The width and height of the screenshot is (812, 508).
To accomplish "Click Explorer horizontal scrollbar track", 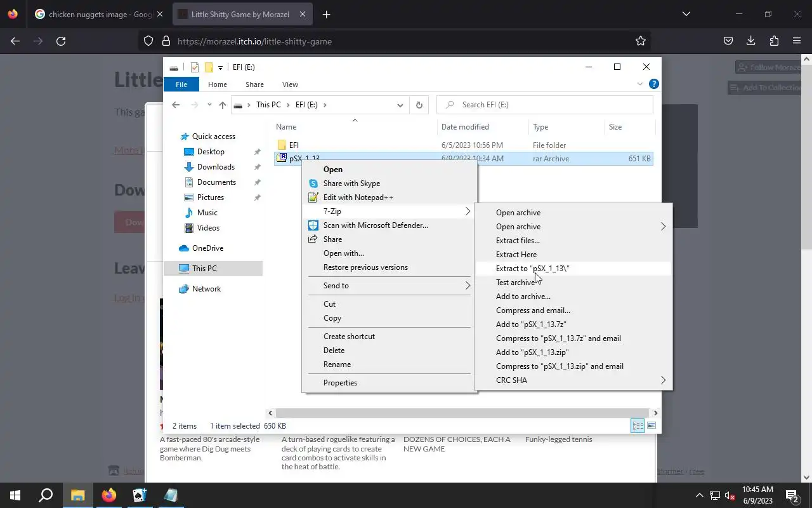I will pyautogui.click(x=462, y=413).
